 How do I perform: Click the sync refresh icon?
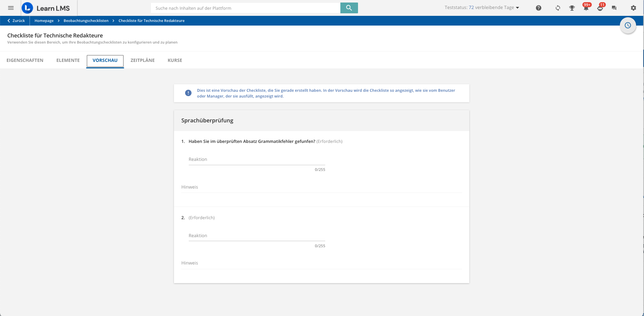point(558,8)
